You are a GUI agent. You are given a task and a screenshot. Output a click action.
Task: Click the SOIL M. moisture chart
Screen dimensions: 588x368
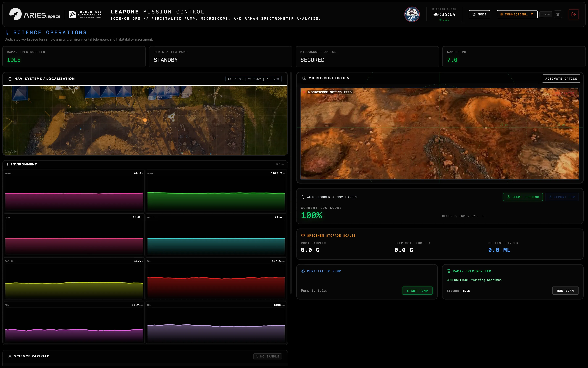(74, 278)
